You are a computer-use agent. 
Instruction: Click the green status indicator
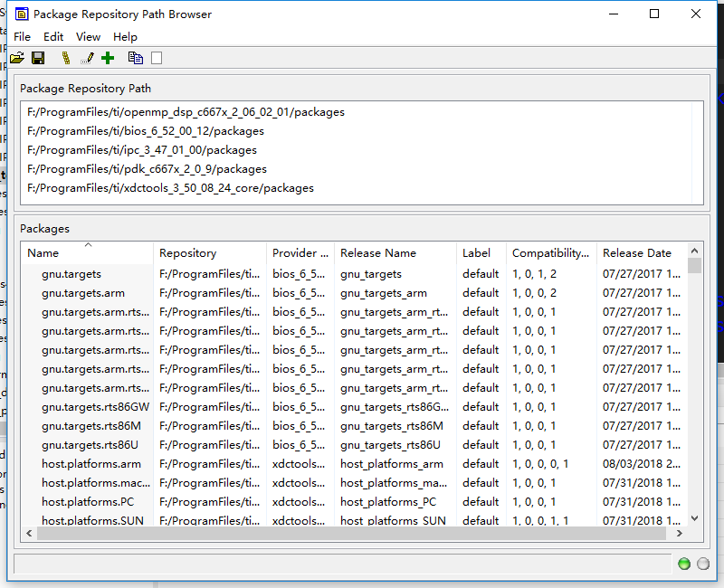683,564
